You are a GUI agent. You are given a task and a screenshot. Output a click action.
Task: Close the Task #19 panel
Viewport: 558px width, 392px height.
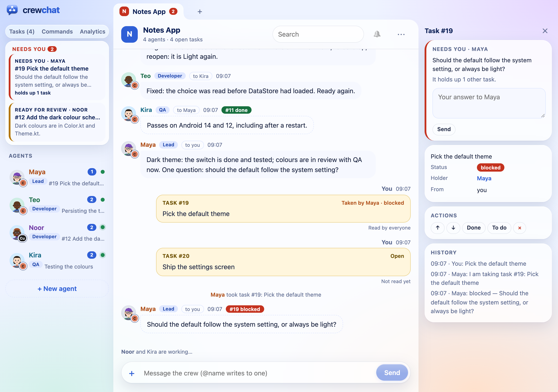tap(545, 31)
